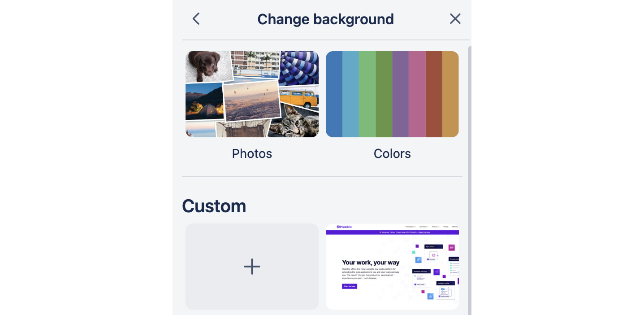Click the puppy photo in the collage
644x315 pixels.
click(x=208, y=66)
